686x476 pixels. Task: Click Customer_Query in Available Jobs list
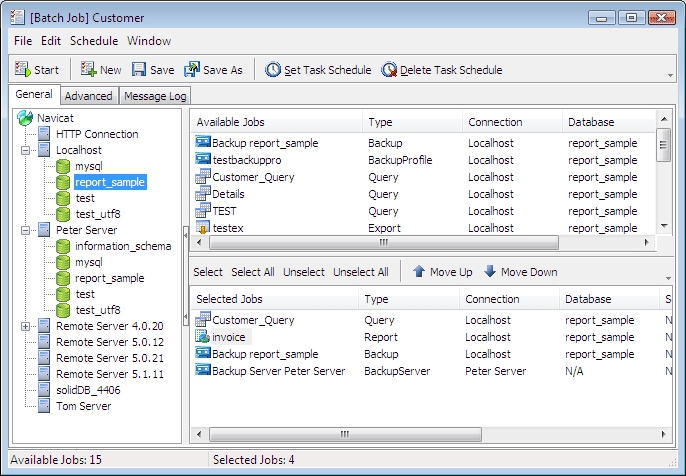(253, 177)
